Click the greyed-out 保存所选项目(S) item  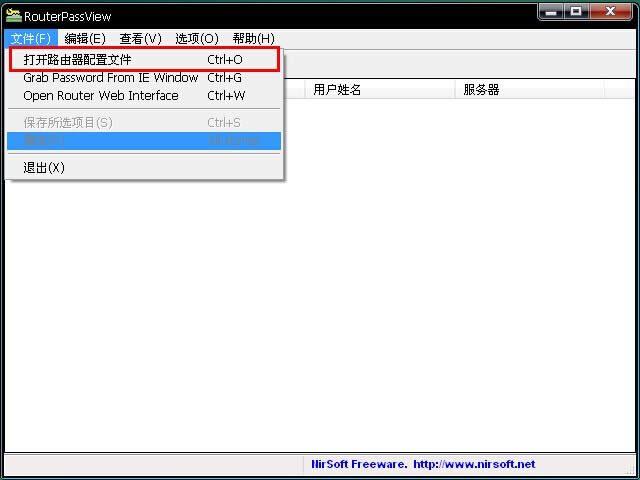click(68, 123)
